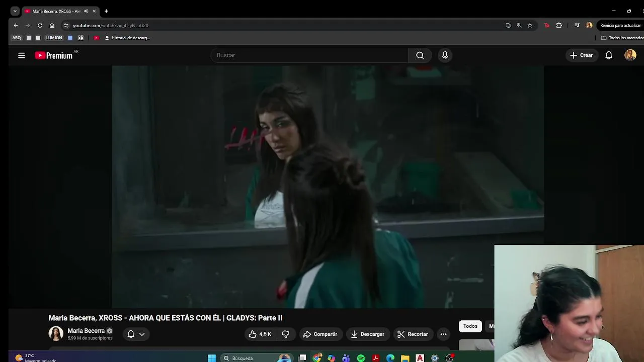
Task: Open Microsoft Edge from the taskbar
Action: pyautogui.click(x=390, y=358)
